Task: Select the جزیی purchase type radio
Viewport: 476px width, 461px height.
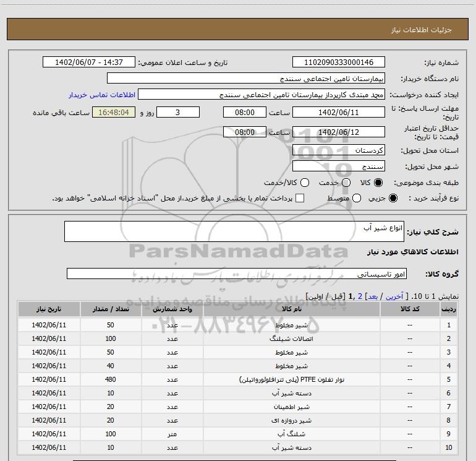Action: [x=393, y=199]
